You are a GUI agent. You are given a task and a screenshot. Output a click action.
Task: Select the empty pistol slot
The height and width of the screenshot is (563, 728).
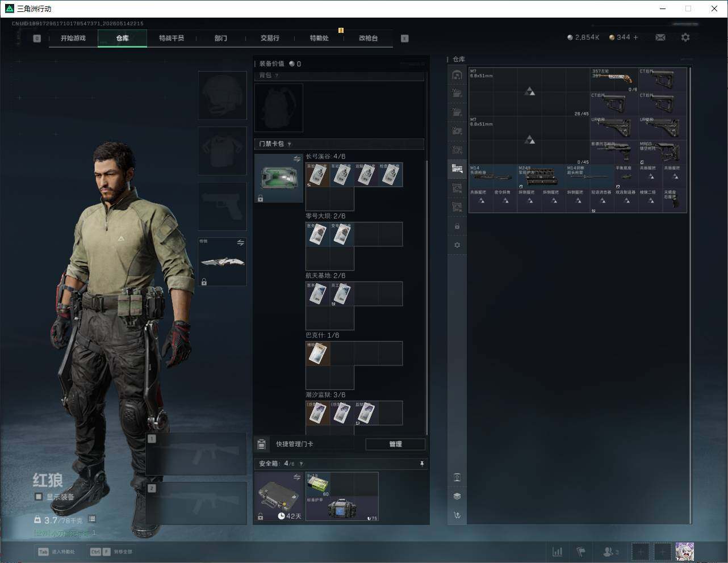[222, 206]
